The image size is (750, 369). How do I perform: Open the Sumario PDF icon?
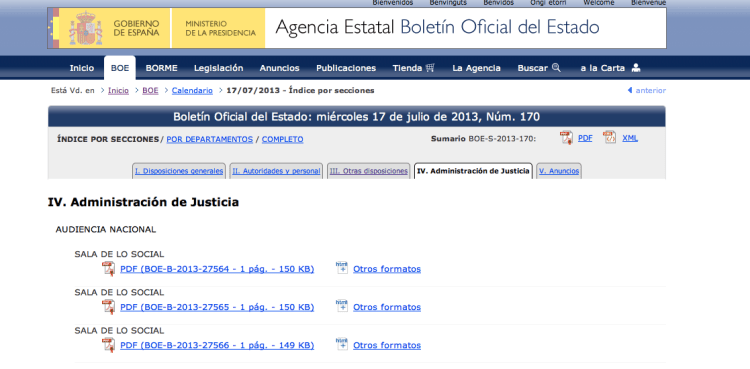point(566,138)
